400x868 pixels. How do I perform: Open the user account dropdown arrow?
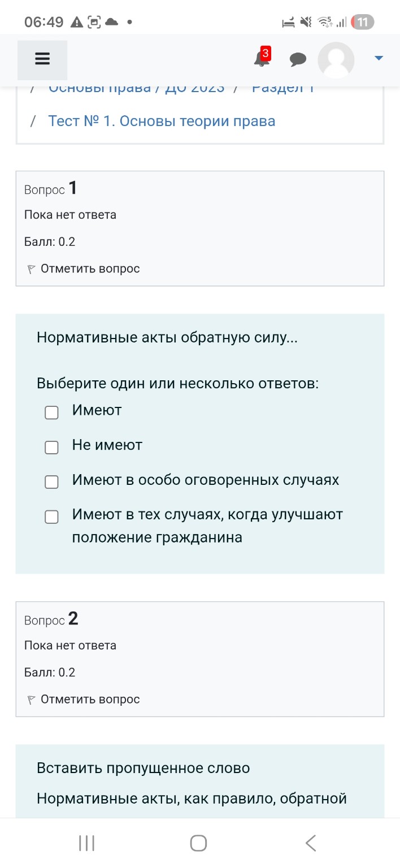(377, 57)
